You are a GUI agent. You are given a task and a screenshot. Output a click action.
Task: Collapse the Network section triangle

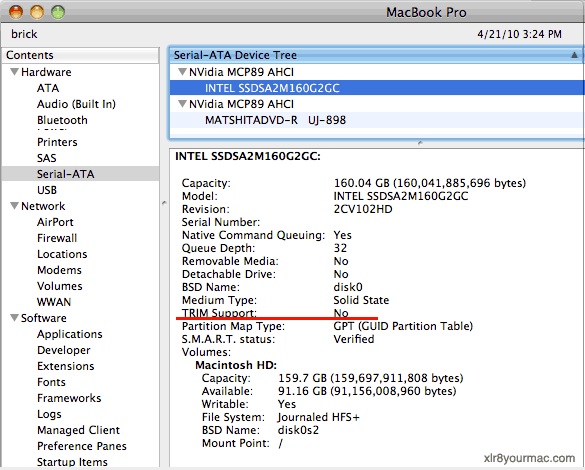(14, 206)
